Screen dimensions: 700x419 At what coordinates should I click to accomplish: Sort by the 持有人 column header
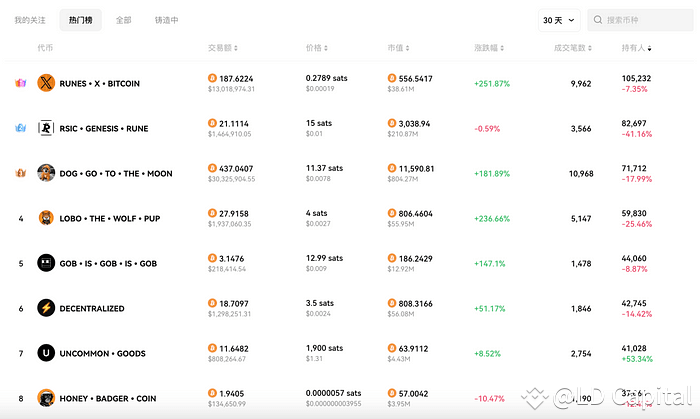click(x=637, y=48)
